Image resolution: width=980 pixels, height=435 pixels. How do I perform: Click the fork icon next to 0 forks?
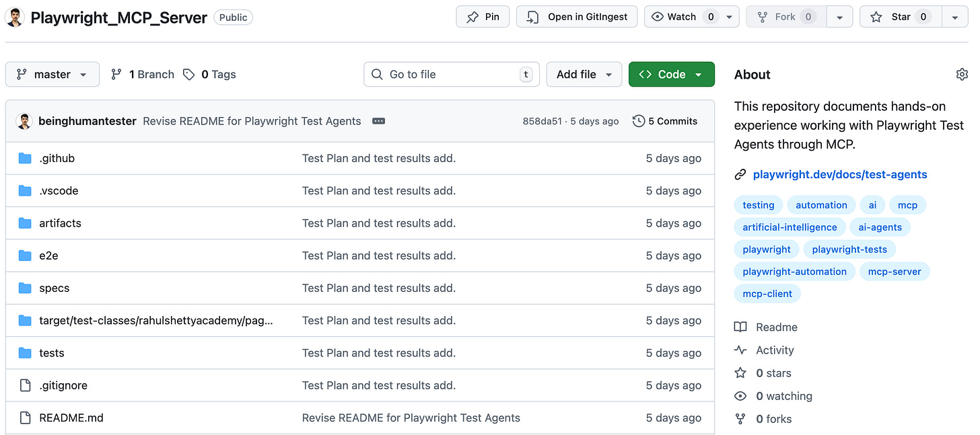pos(740,419)
